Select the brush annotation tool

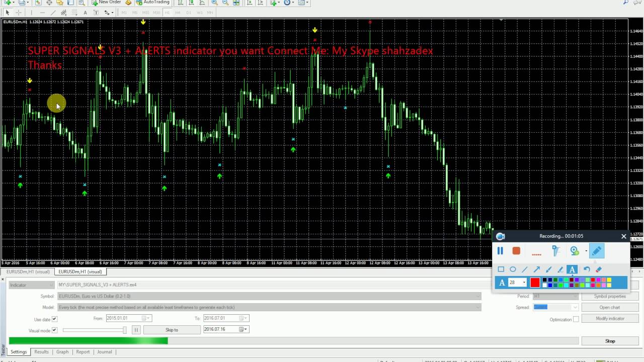click(x=548, y=269)
